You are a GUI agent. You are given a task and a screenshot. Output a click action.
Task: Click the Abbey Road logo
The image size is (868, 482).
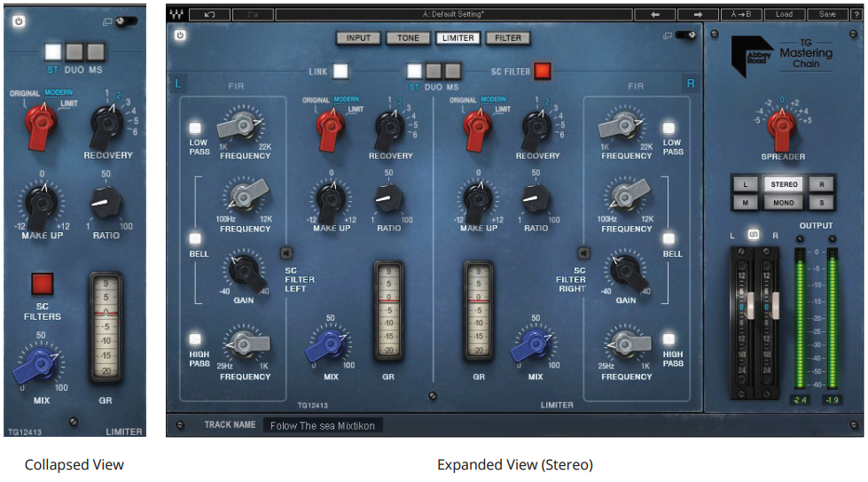click(x=752, y=56)
